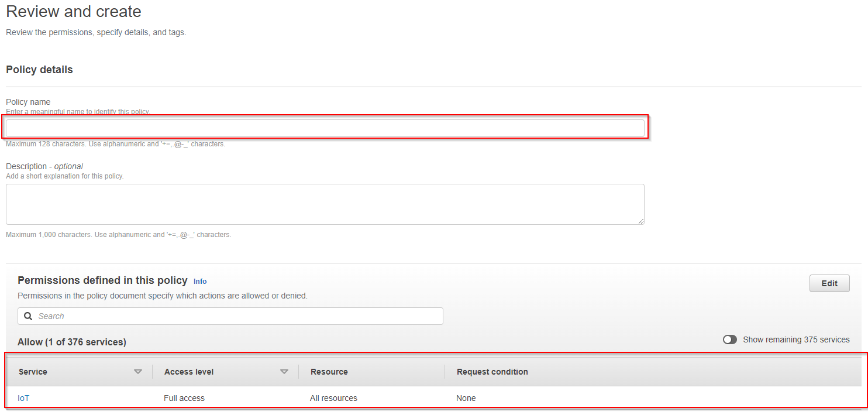The image size is (868, 415).
Task: Click the Description optional text area
Action: [325, 204]
